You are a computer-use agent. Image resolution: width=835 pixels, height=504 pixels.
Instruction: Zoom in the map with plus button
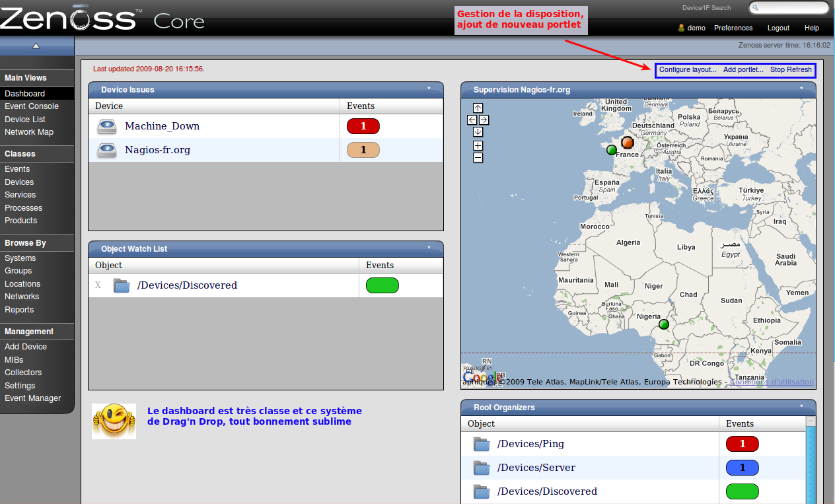click(478, 145)
